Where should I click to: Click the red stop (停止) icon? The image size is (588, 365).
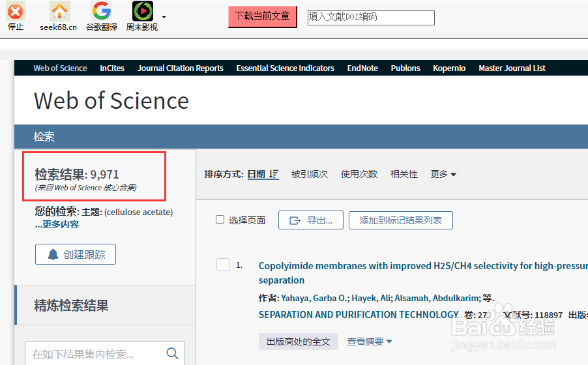click(16, 12)
